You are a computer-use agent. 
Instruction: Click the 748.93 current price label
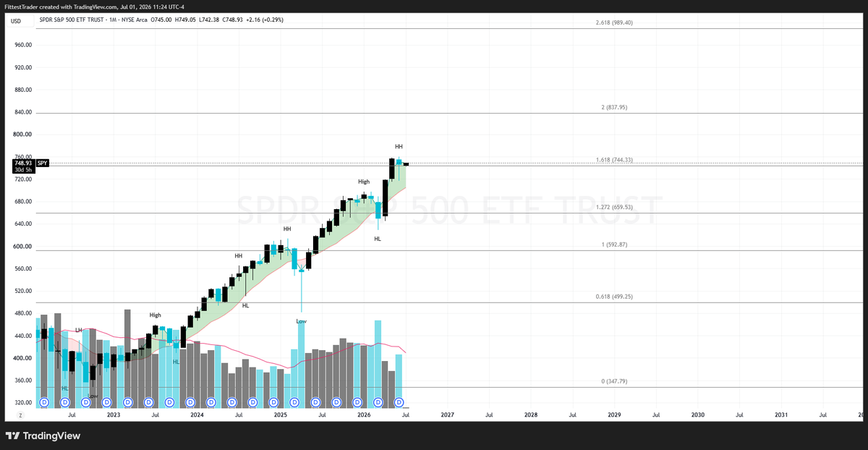point(23,164)
